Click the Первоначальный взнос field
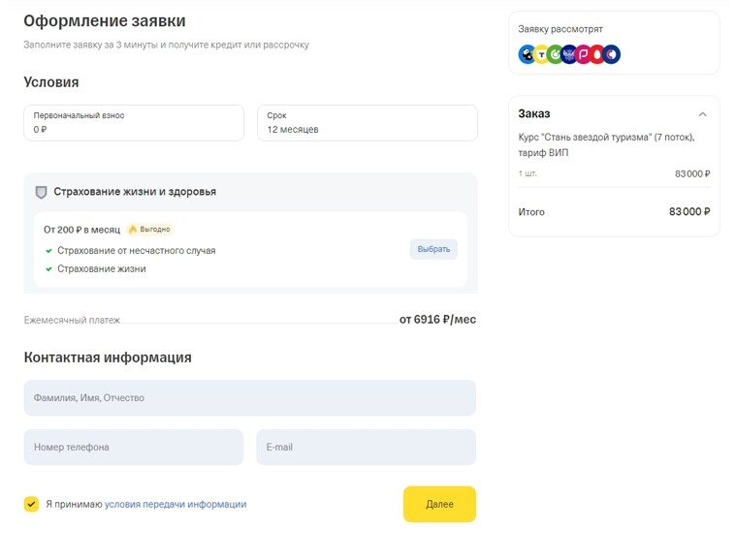736x560 pixels. (134, 123)
